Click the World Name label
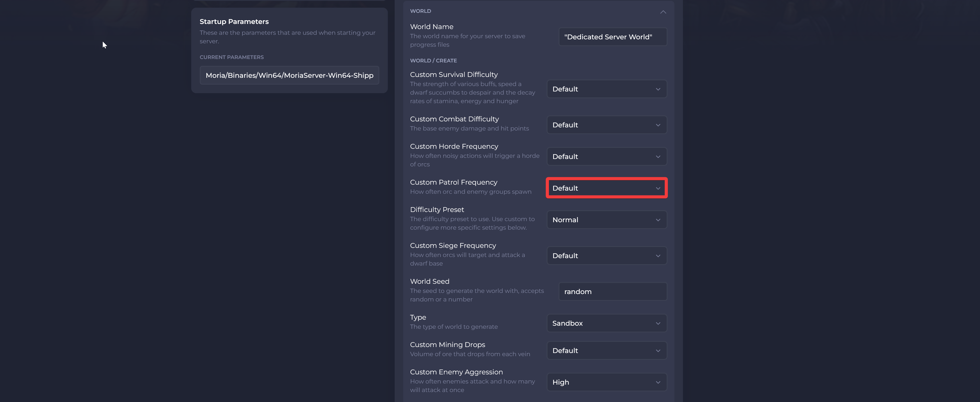Screen dimensions: 980x402 [431, 27]
